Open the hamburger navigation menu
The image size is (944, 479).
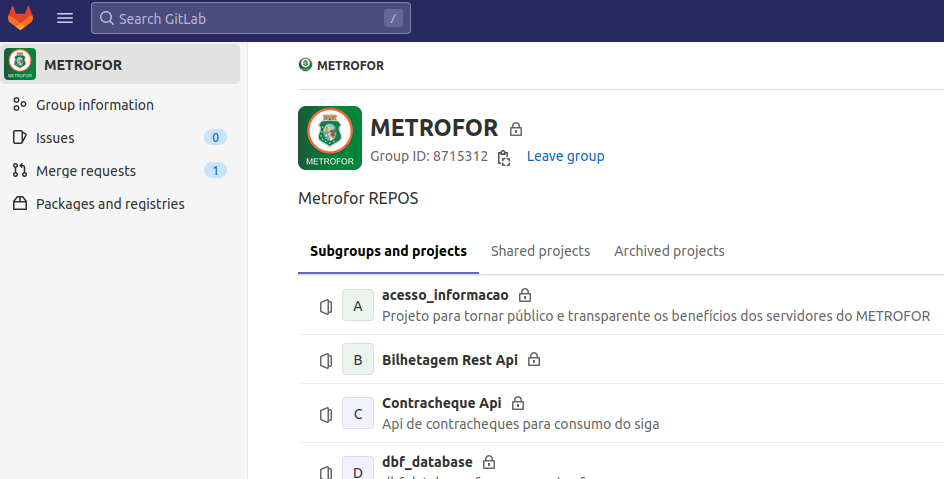click(x=65, y=18)
